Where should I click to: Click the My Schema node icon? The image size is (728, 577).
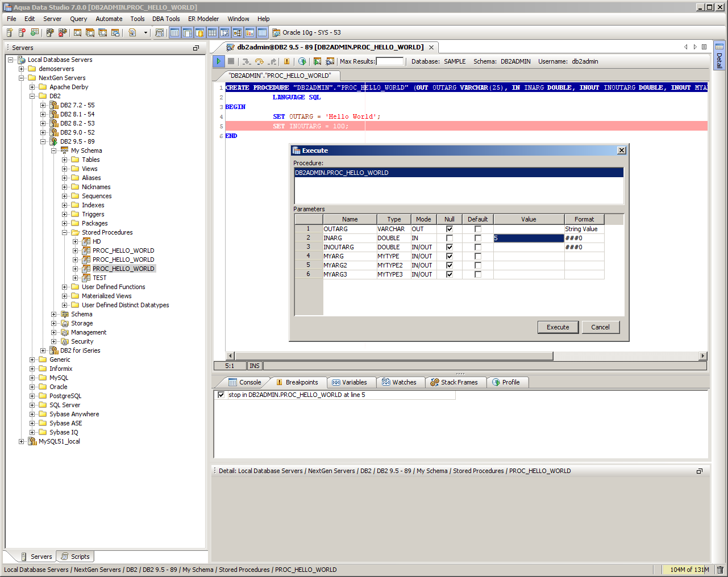65,150
